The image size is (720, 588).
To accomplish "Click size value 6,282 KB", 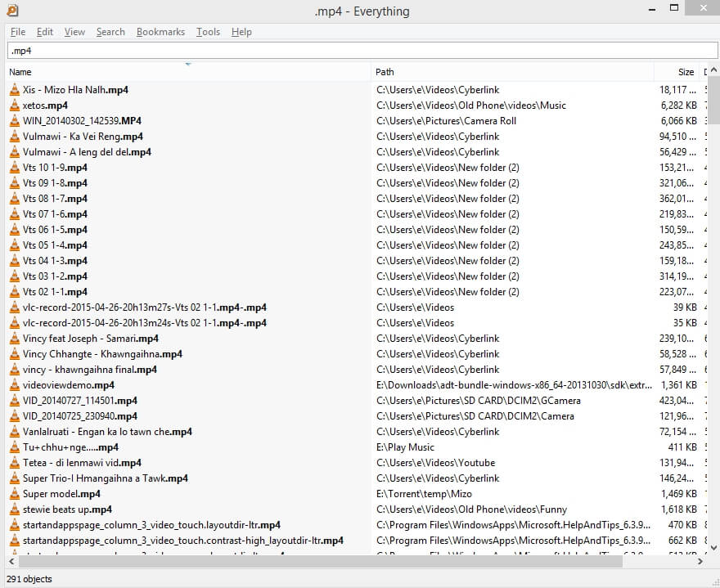I will [x=678, y=105].
